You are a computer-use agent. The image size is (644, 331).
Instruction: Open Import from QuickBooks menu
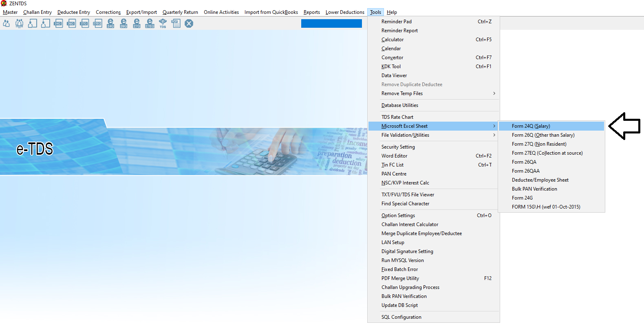click(x=271, y=12)
